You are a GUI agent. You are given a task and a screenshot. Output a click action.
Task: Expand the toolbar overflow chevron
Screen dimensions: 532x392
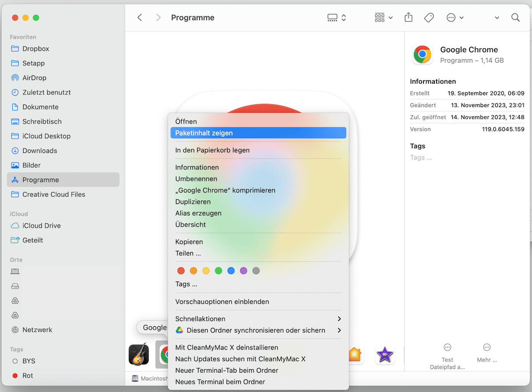coord(497,18)
